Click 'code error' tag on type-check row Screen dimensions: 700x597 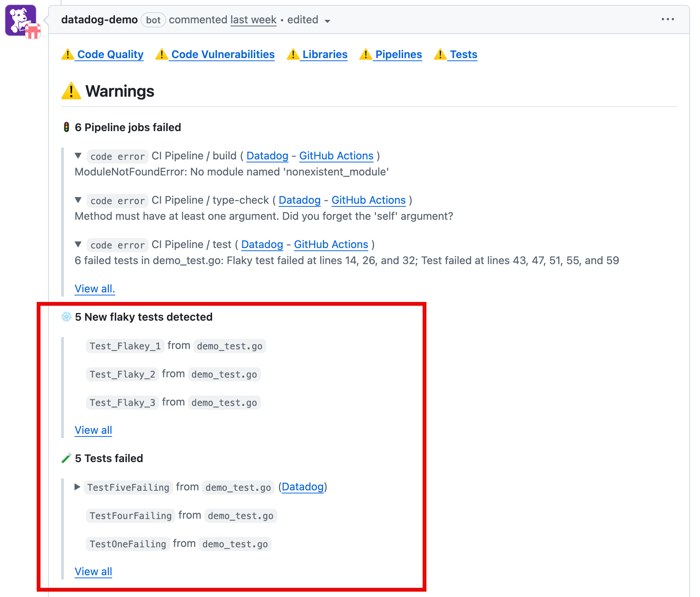[118, 201]
